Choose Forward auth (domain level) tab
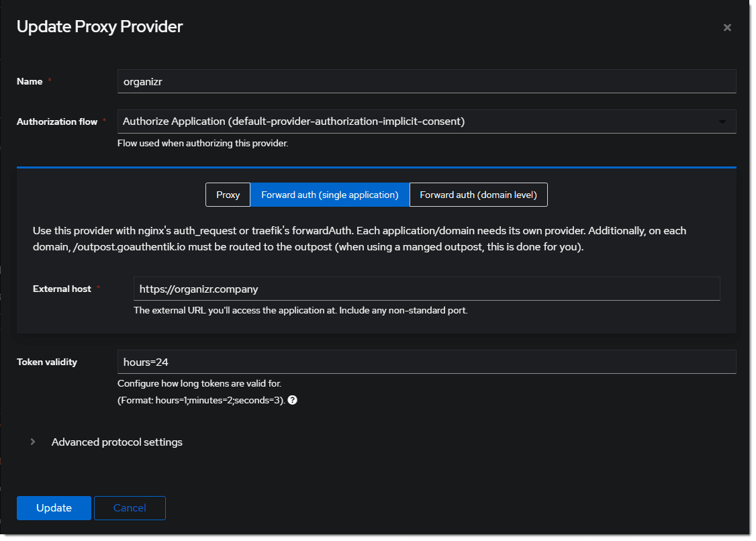The width and height of the screenshot is (756, 541). coord(478,195)
